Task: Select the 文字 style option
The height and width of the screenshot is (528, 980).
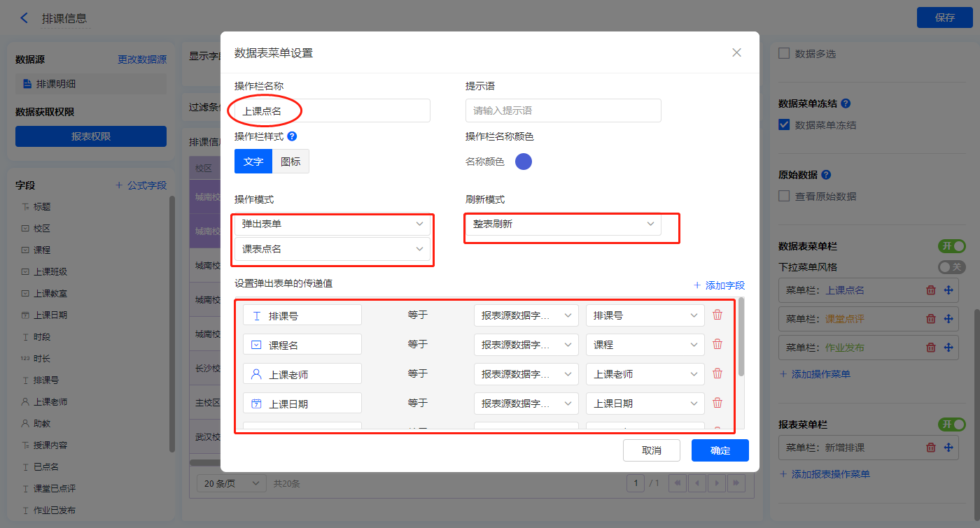Action: coord(253,162)
